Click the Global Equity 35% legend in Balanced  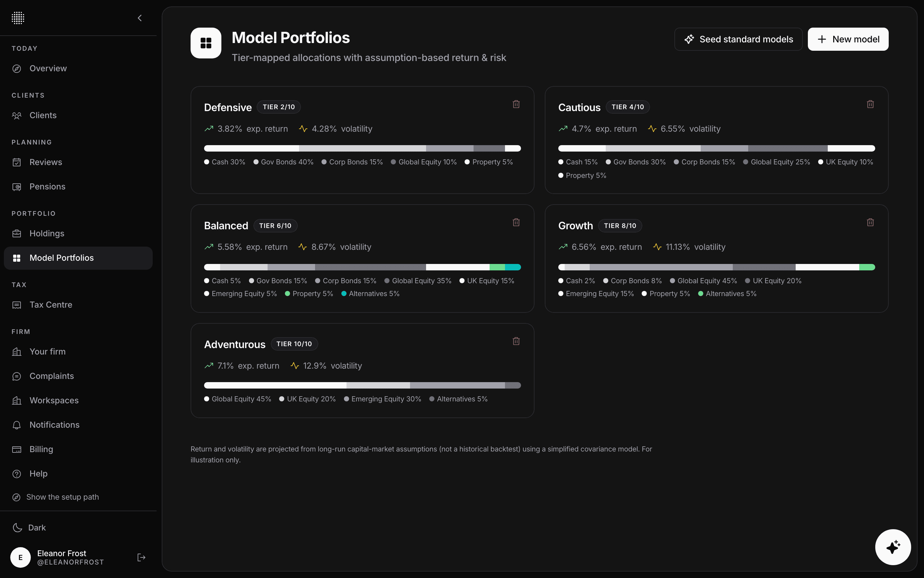(x=418, y=281)
